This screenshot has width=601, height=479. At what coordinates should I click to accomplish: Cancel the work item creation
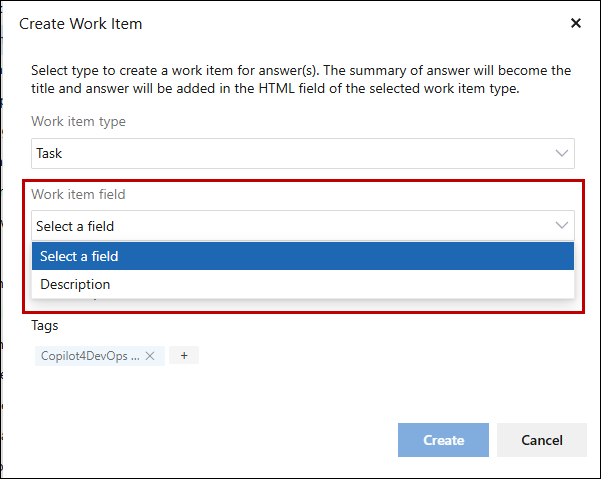[x=542, y=440]
